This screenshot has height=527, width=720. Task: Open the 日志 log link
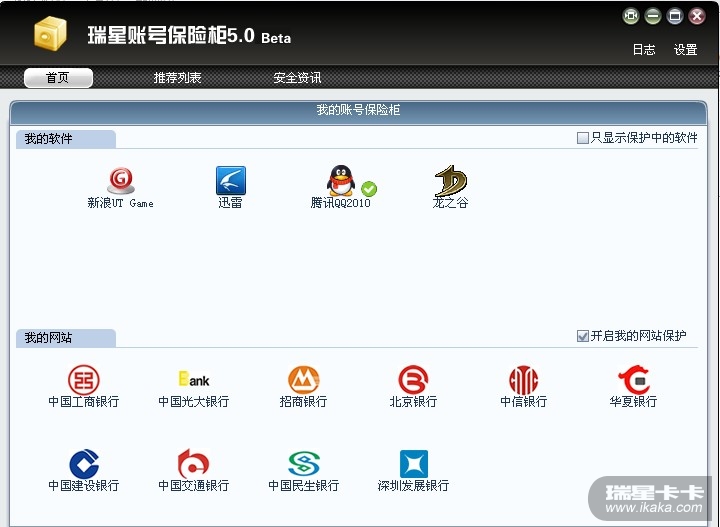point(644,50)
